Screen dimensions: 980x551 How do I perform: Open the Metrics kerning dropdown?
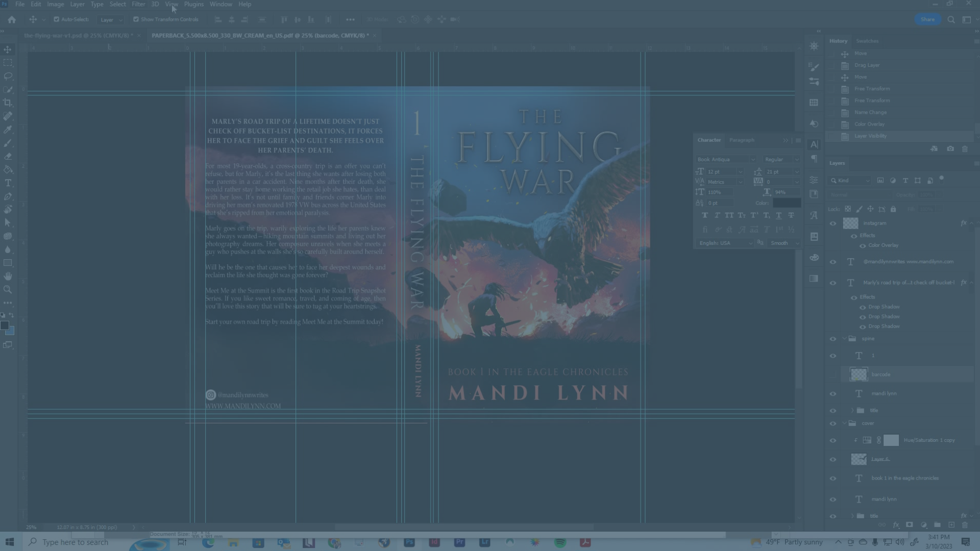(740, 182)
